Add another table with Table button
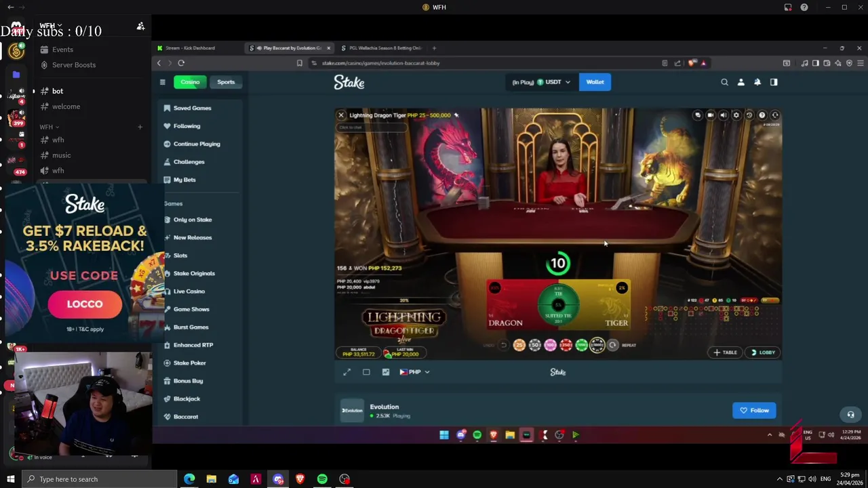The image size is (868, 488). click(x=725, y=352)
